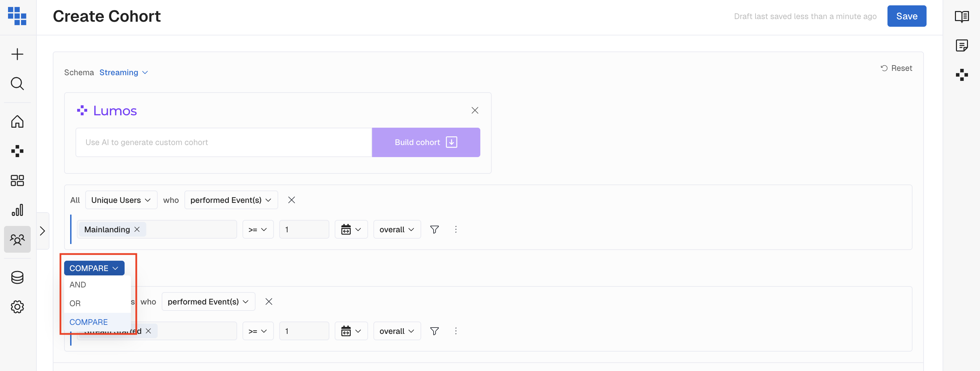
Task: Open the database icon in sidebar
Action: tap(17, 277)
